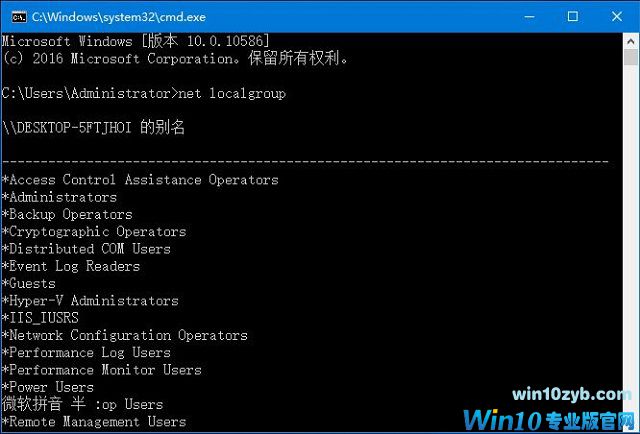This screenshot has height=434, width=640.
Task: Click the vertical scrollbar thumb
Action: 631,58
